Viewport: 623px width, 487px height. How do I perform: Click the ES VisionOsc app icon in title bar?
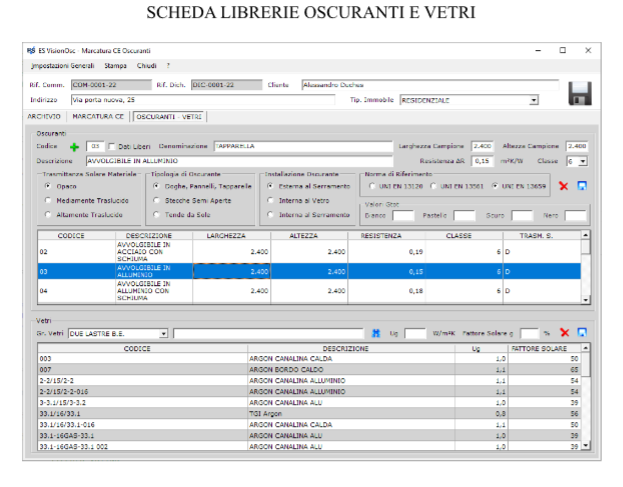coord(31,50)
